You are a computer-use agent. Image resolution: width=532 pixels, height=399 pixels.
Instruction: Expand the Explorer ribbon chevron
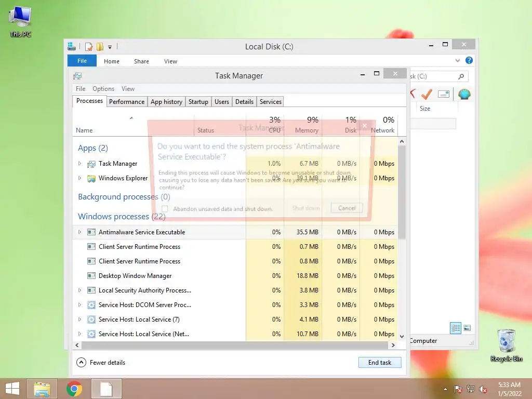(457, 60)
